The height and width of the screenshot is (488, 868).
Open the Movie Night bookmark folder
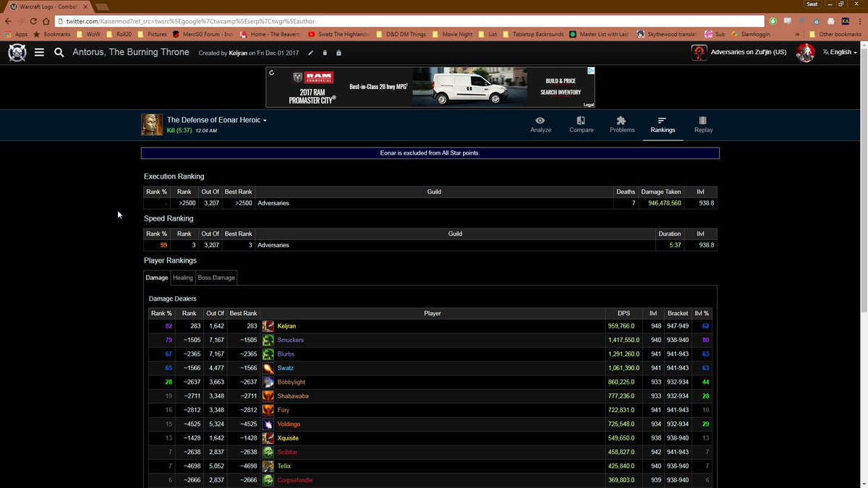(453, 34)
